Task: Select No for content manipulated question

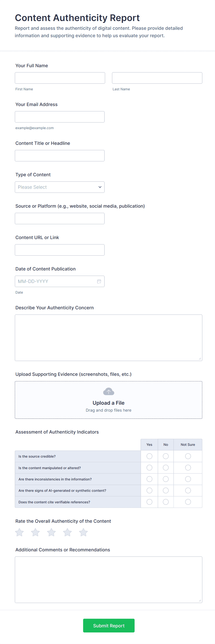Action: [166, 468]
